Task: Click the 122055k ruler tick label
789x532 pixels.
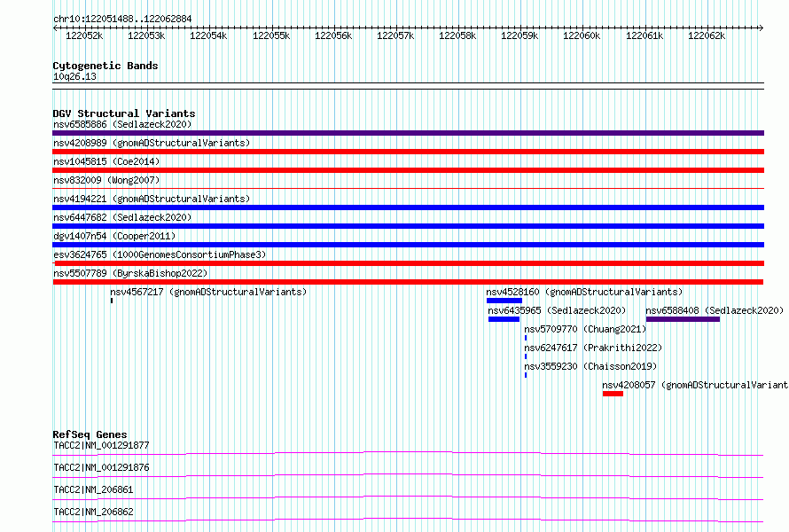Action: pyautogui.click(x=271, y=35)
